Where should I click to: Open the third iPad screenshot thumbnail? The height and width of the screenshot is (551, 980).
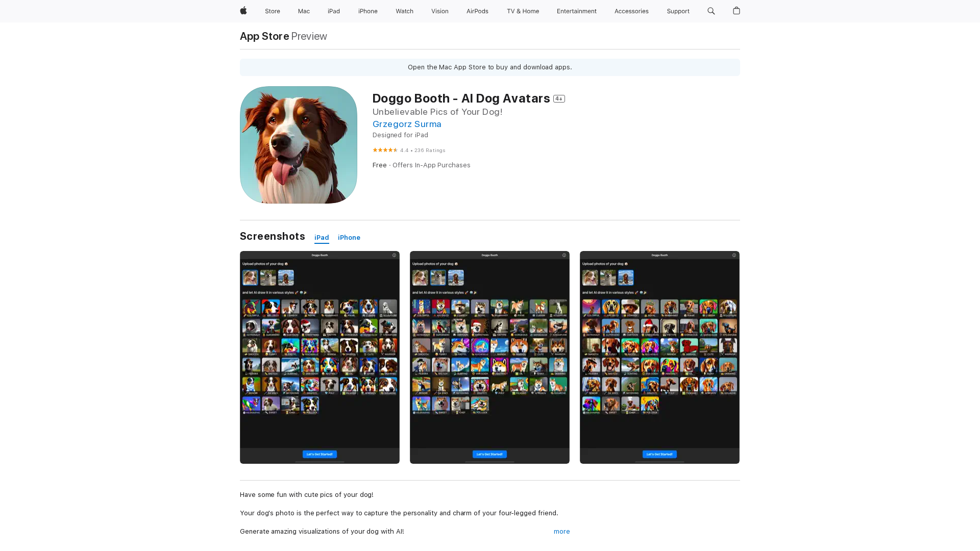pos(659,357)
